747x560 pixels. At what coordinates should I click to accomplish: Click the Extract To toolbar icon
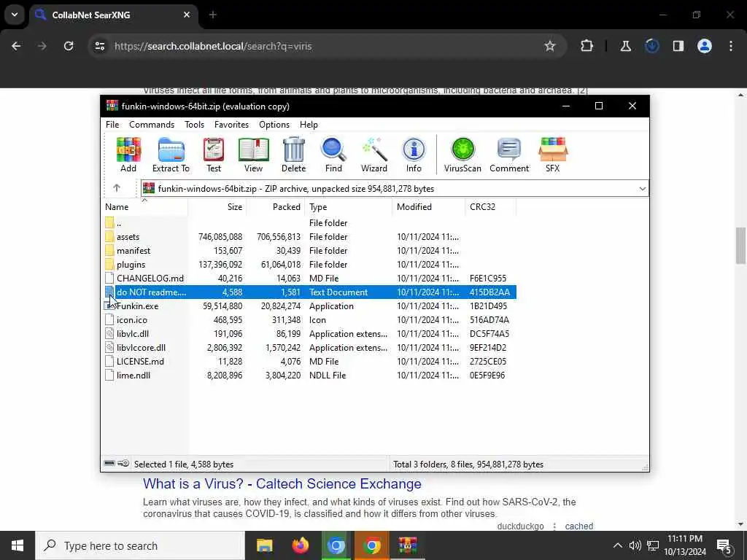171,155
